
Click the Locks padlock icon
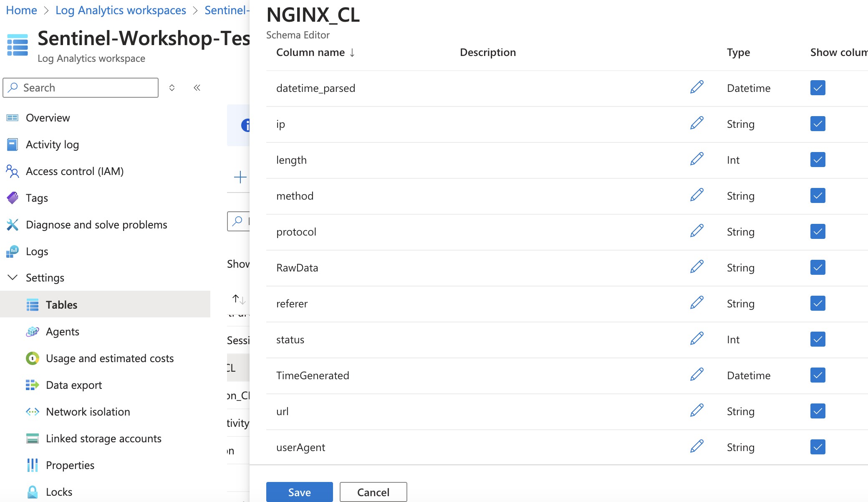33,492
